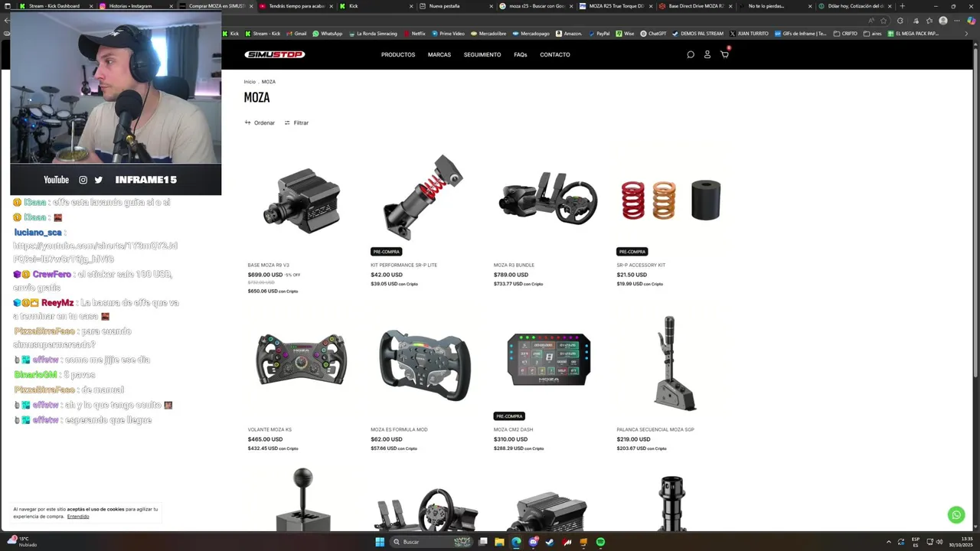Open Steam from the taskbar
The height and width of the screenshot is (551, 980).
coord(550,542)
